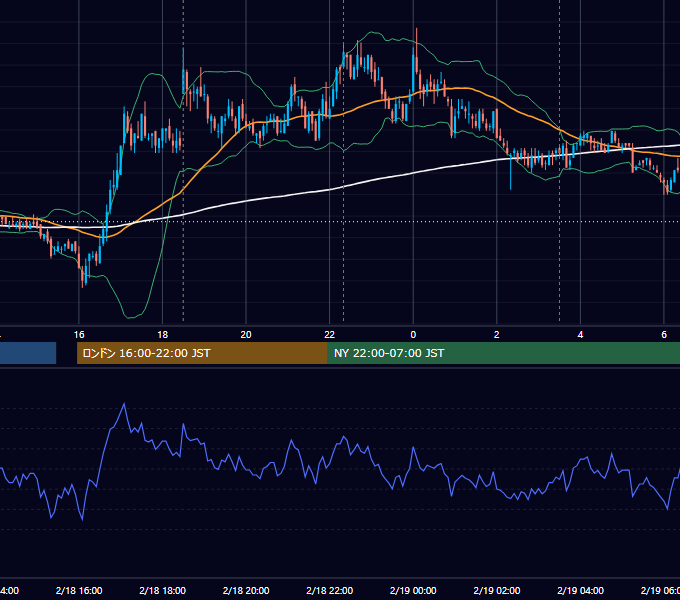Viewport: 680px width, 600px height.
Task: Click the 2/19 02:00 label on oscillator axis
Action: 497,590
